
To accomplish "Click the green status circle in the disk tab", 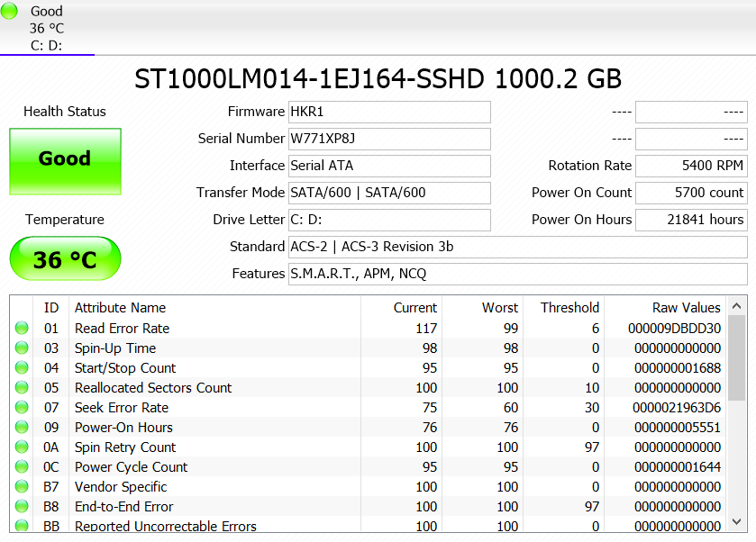I will 9,11.
